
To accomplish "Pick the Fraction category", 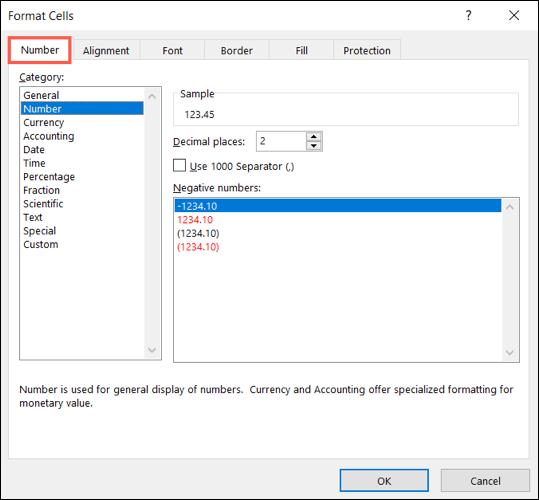I will tap(82, 190).
